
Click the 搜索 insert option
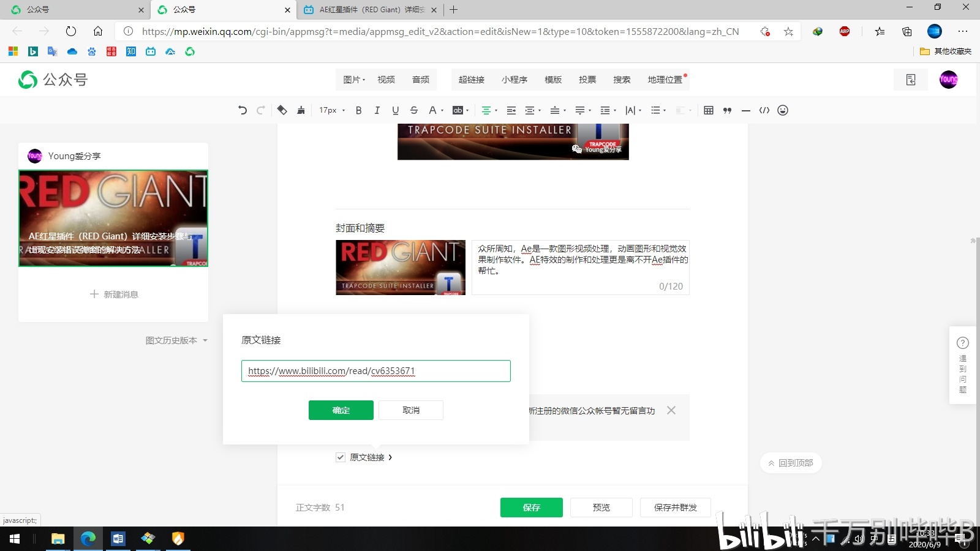pos(622,80)
